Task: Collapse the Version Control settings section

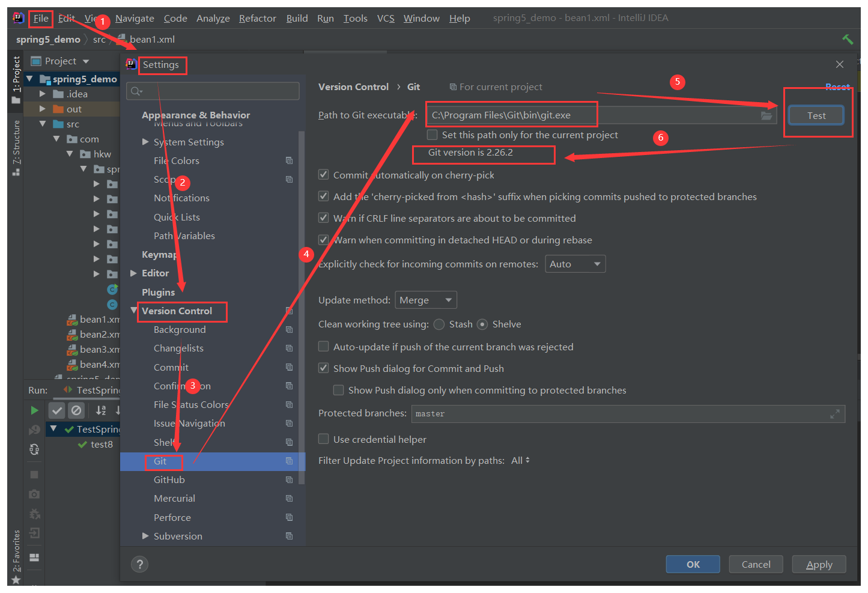Action: [133, 311]
